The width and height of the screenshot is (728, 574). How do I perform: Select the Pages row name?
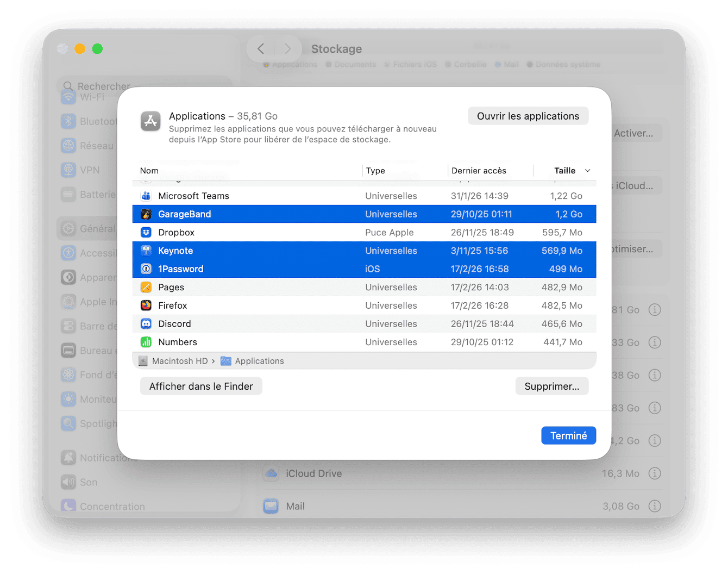click(x=171, y=287)
